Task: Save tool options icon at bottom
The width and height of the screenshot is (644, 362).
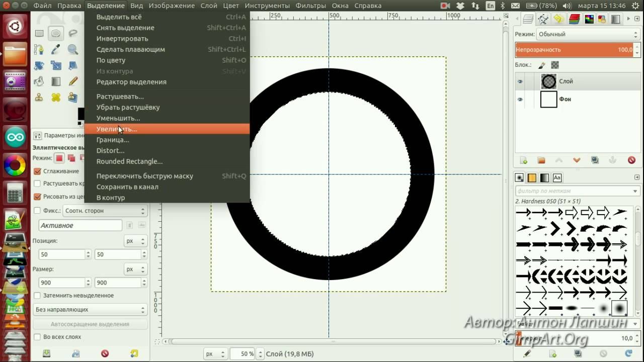Action: tap(46, 353)
